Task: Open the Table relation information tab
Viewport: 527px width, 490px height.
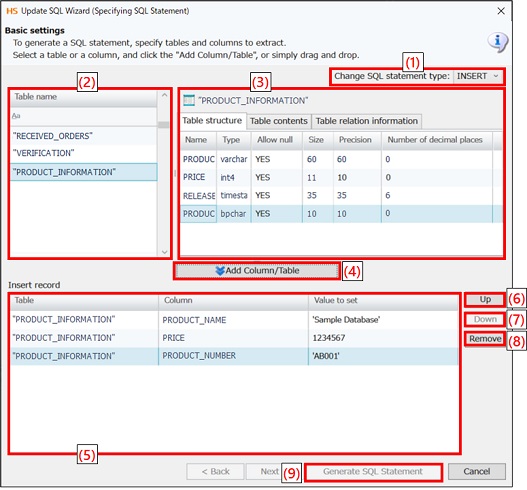Action: (367, 121)
